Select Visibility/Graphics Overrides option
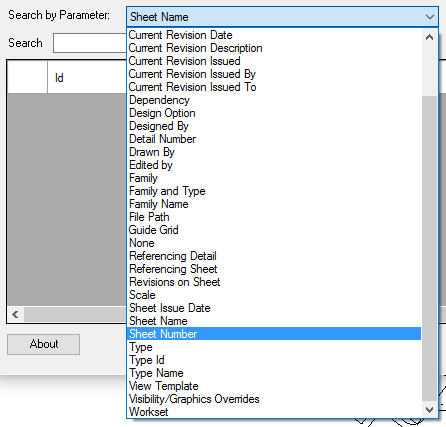This screenshot has height=427, width=446. click(x=274, y=399)
